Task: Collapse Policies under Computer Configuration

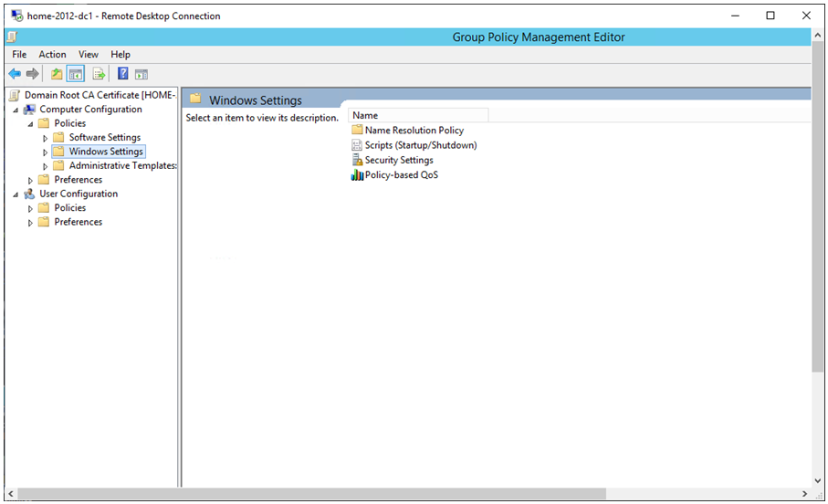Action: [30, 124]
